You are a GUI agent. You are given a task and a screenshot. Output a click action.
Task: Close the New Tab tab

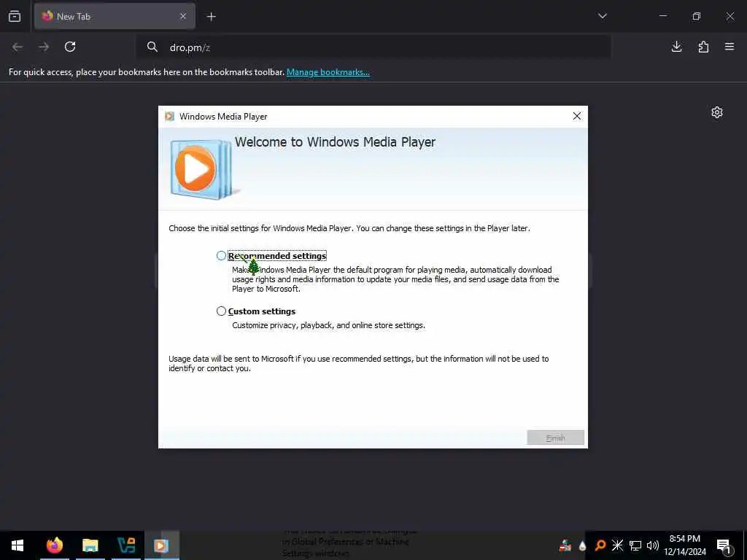(183, 16)
